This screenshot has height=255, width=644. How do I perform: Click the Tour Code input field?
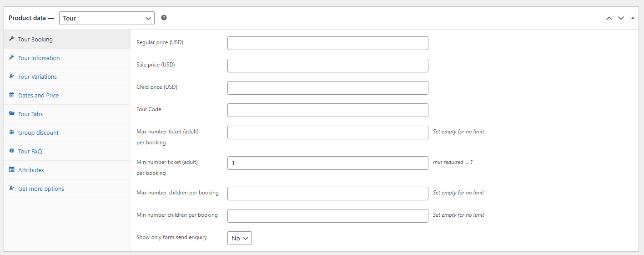(328, 110)
